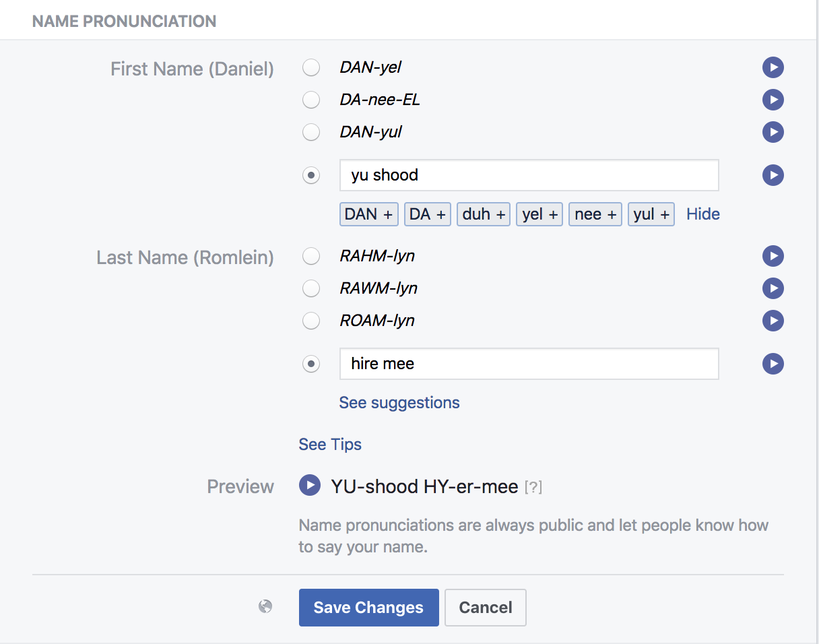Viewport: 819px width, 644px height.
Task: Play the custom 'hire mee' pronunciation
Action: 773,364
